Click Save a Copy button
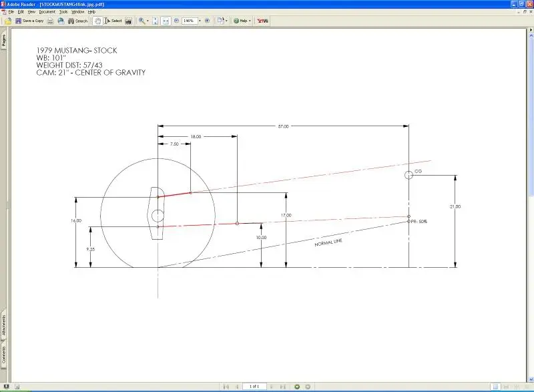The image size is (534, 392). [x=29, y=21]
